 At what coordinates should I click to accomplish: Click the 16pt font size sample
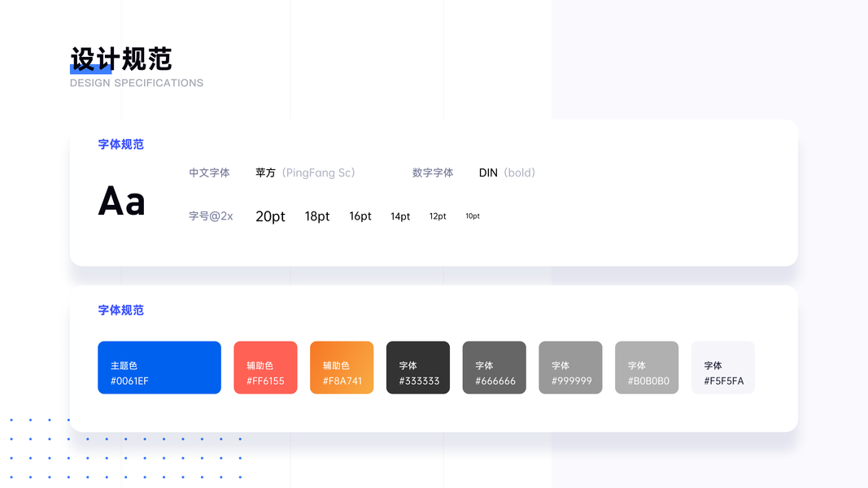(x=360, y=216)
